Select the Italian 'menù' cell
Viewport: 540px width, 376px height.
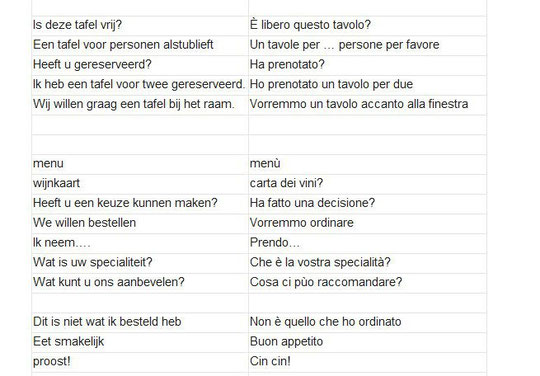pyautogui.click(x=367, y=164)
